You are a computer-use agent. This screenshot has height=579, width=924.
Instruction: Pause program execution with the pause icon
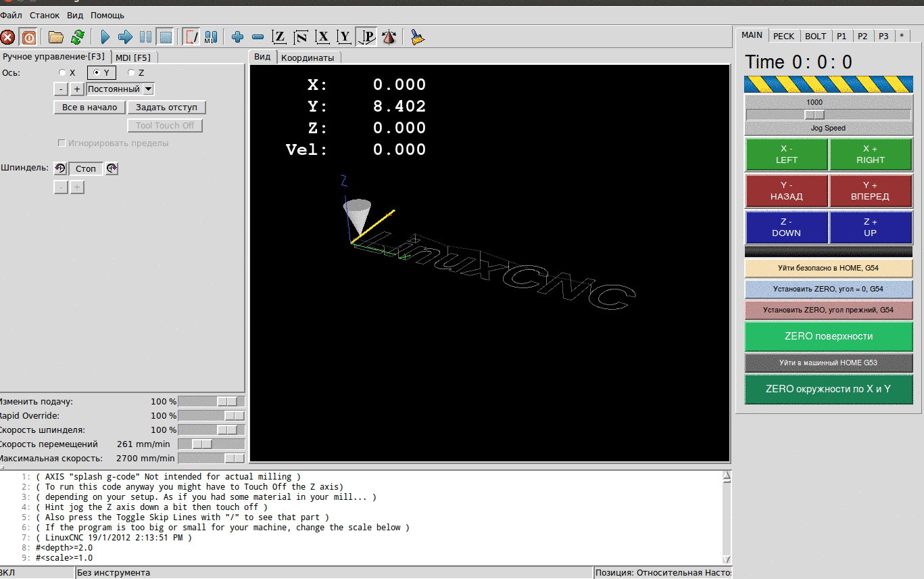pyautogui.click(x=145, y=37)
